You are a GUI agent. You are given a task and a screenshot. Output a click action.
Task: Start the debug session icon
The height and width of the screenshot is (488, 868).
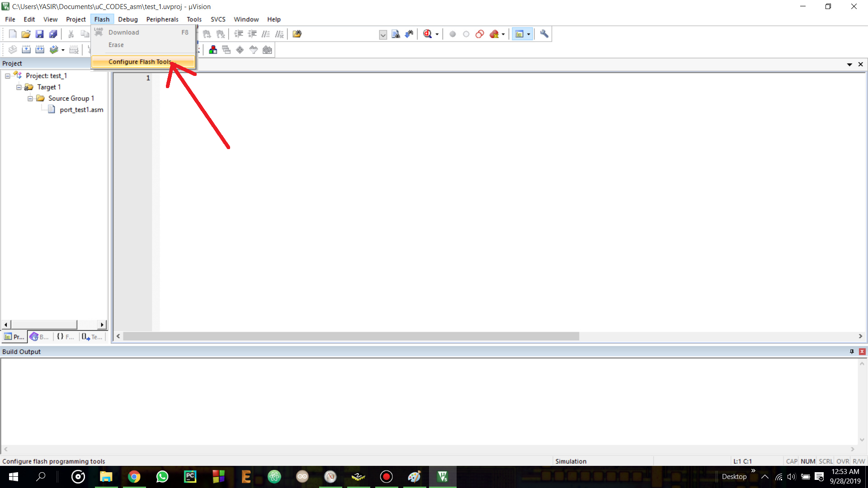pos(427,34)
